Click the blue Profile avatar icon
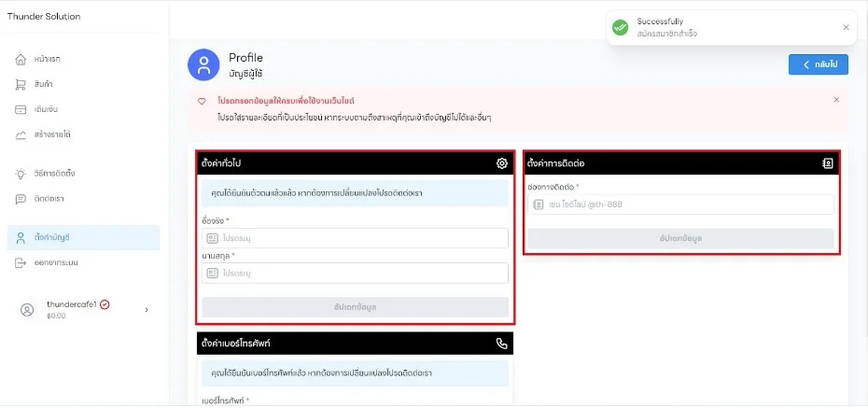Screen dimensions: 868x408 coord(204,64)
